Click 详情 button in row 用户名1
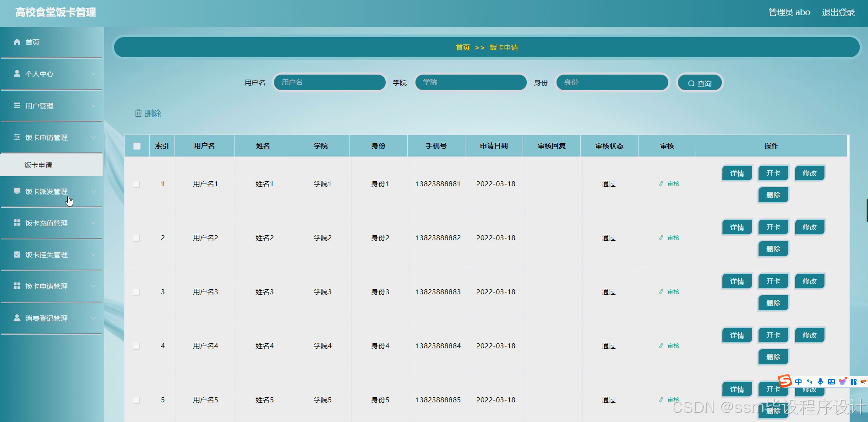This screenshot has width=868, height=422. (737, 173)
